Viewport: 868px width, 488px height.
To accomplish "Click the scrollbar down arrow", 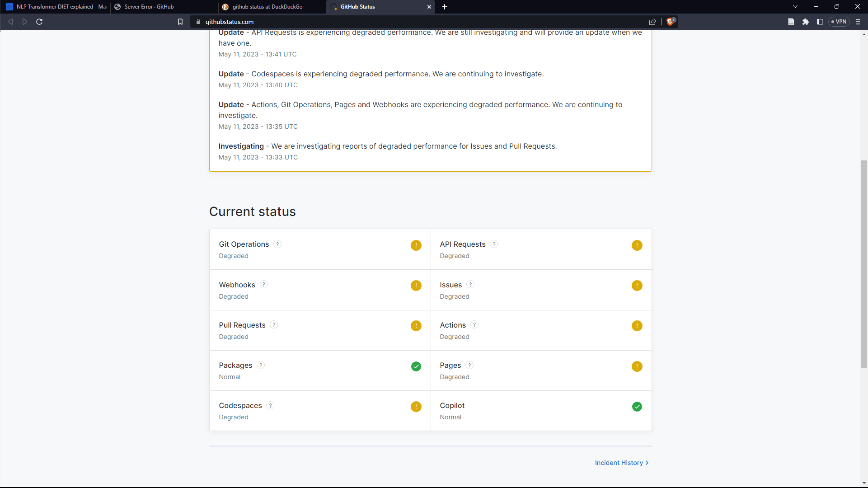I will pyautogui.click(x=864, y=483).
